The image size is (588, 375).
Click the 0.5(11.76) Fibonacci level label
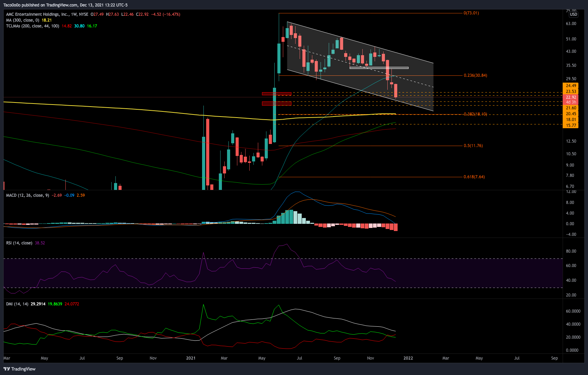[473, 146]
